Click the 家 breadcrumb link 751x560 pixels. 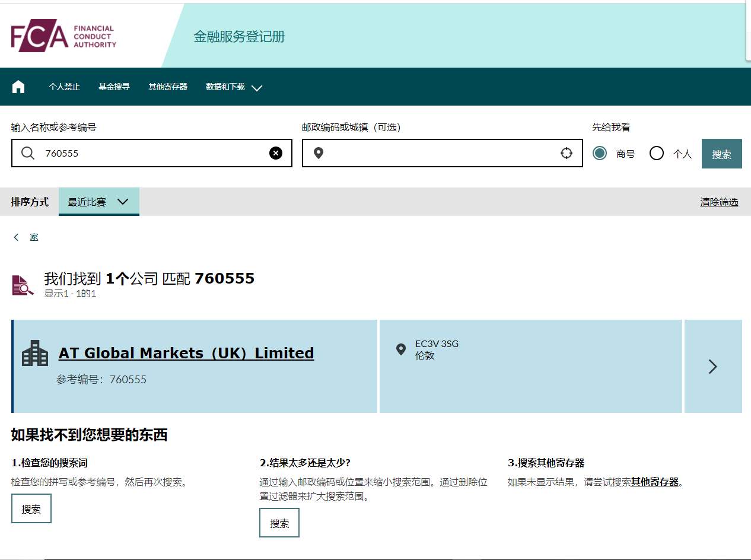click(x=34, y=237)
